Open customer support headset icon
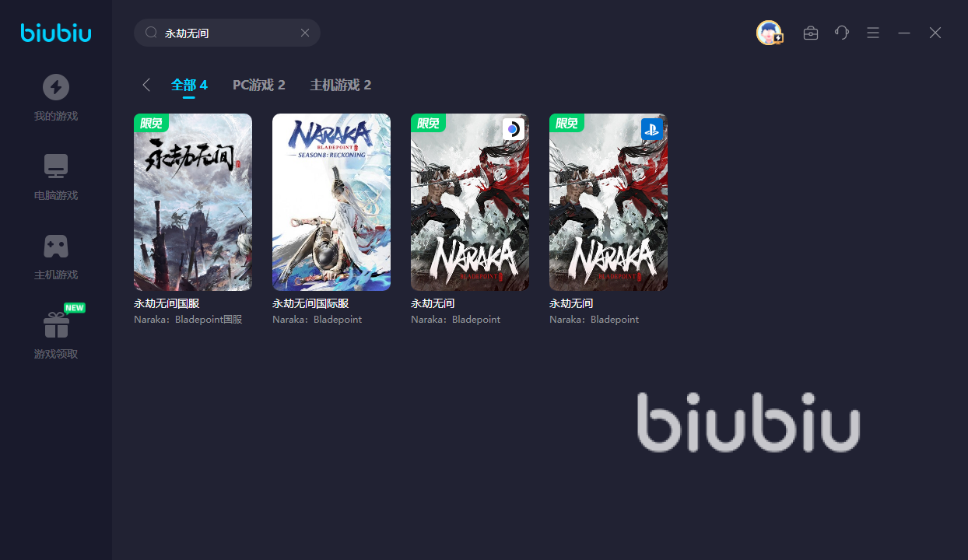The height and width of the screenshot is (560, 968). pyautogui.click(x=842, y=33)
